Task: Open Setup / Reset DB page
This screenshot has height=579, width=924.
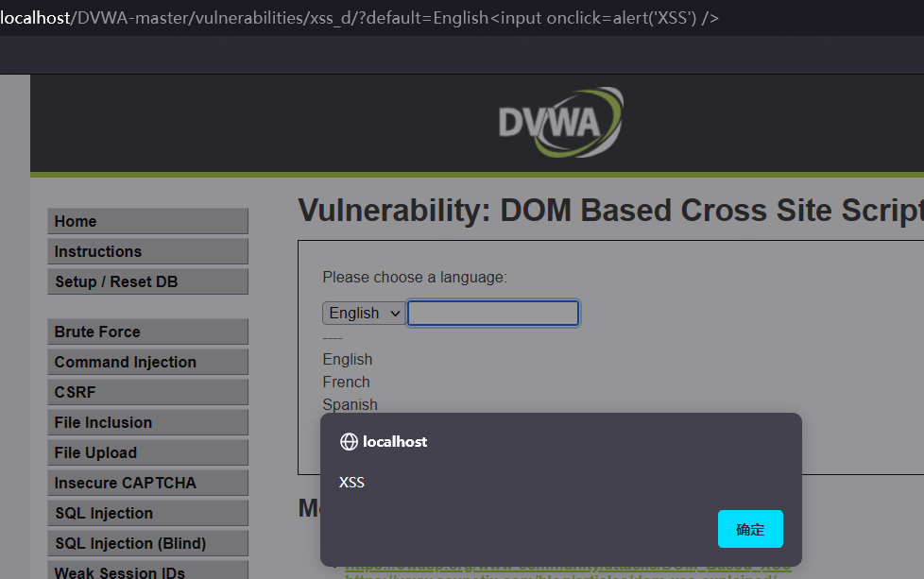Action: [x=147, y=281]
